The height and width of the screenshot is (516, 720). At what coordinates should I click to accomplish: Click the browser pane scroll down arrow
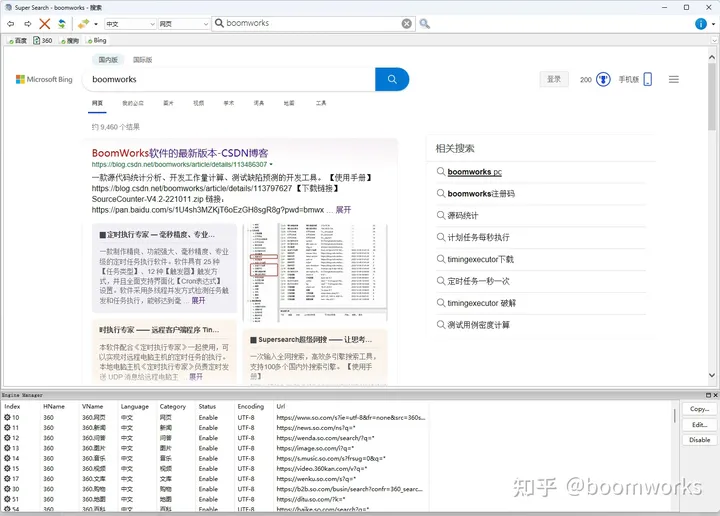click(712, 375)
